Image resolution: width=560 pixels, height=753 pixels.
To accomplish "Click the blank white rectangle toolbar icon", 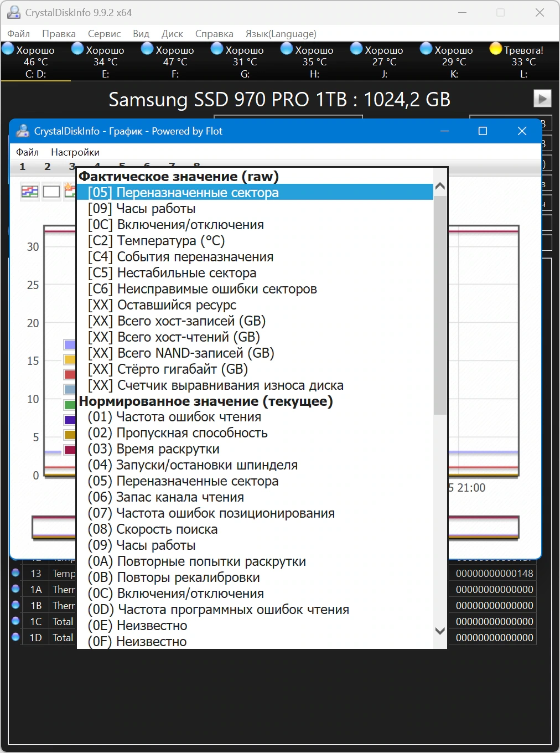I will (x=51, y=192).
